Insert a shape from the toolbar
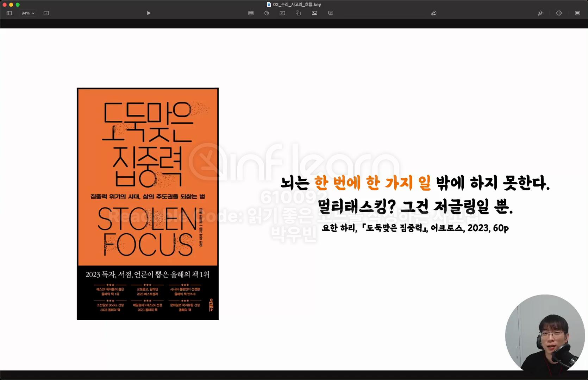This screenshot has height=380, width=588. tap(298, 13)
